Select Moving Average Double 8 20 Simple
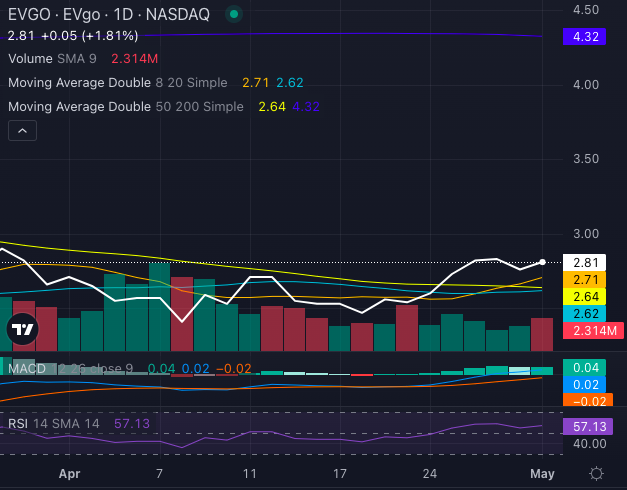 [x=118, y=83]
